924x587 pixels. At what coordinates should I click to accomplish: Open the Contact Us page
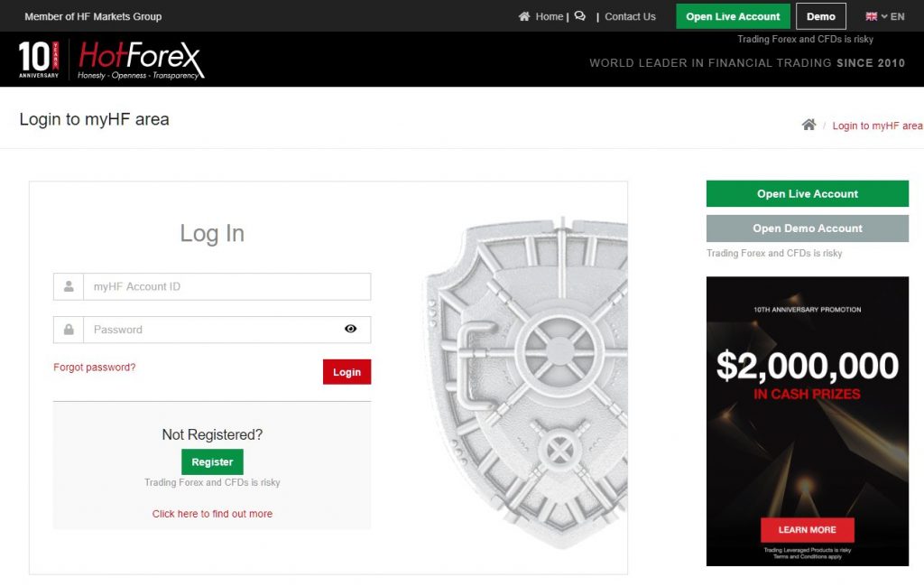[630, 16]
